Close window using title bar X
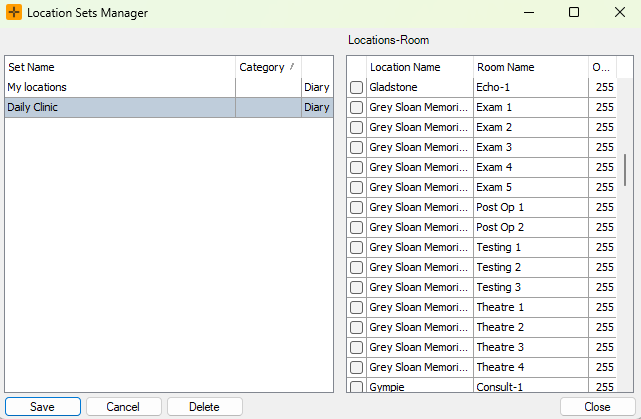The width and height of the screenshot is (641, 419). click(620, 12)
